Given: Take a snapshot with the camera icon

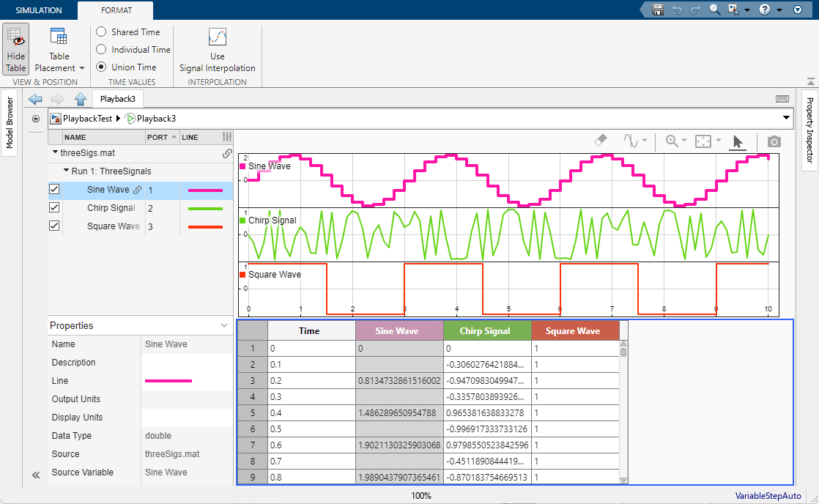Looking at the screenshot, I should 774,141.
